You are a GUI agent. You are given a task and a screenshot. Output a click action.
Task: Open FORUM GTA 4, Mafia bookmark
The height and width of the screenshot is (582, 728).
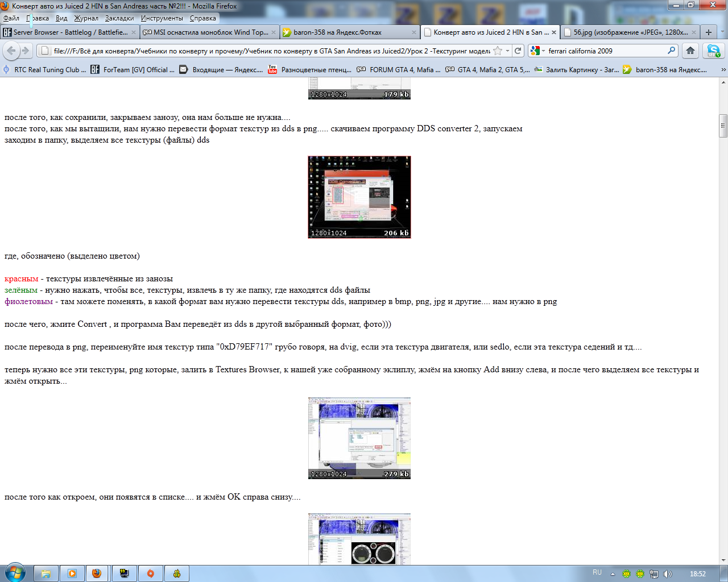coord(399,70)
